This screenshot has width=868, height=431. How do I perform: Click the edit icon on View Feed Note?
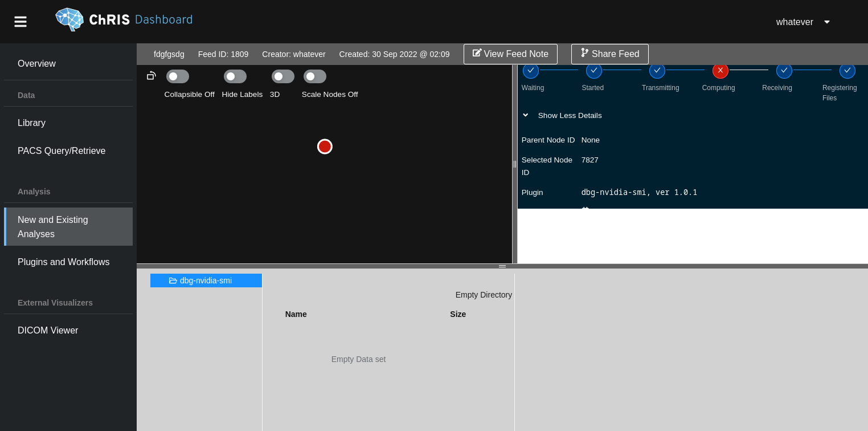tap(477, 54)
